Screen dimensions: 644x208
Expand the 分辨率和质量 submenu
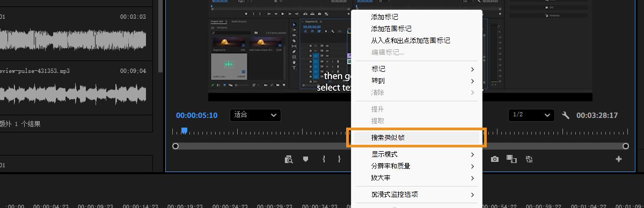(x=417, y=166)
